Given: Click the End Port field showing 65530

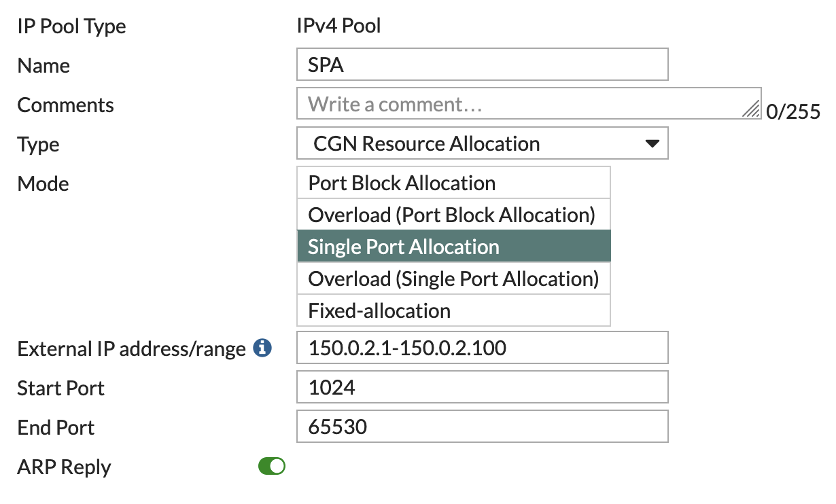Looking at the screenshot, I should 483,427.
